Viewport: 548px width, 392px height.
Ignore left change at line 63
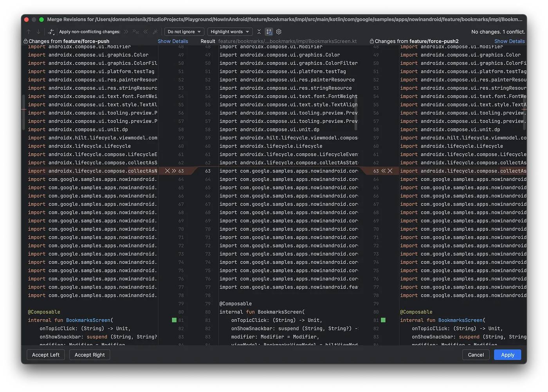[x=168, y=171]
